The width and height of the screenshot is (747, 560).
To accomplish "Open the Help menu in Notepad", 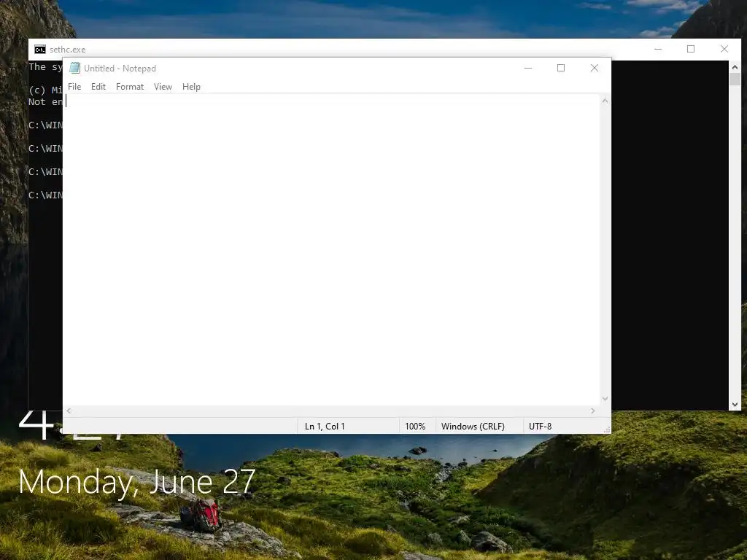I will click(x=191, y=87).
